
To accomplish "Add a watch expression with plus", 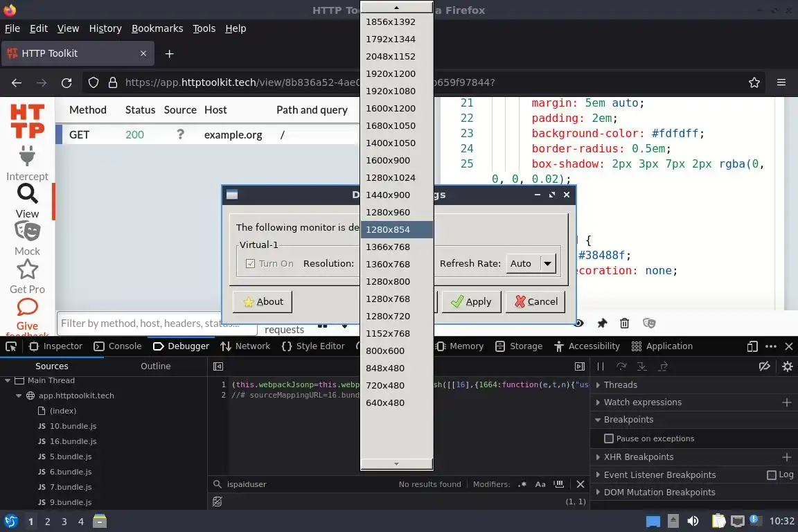I will 786,402.
